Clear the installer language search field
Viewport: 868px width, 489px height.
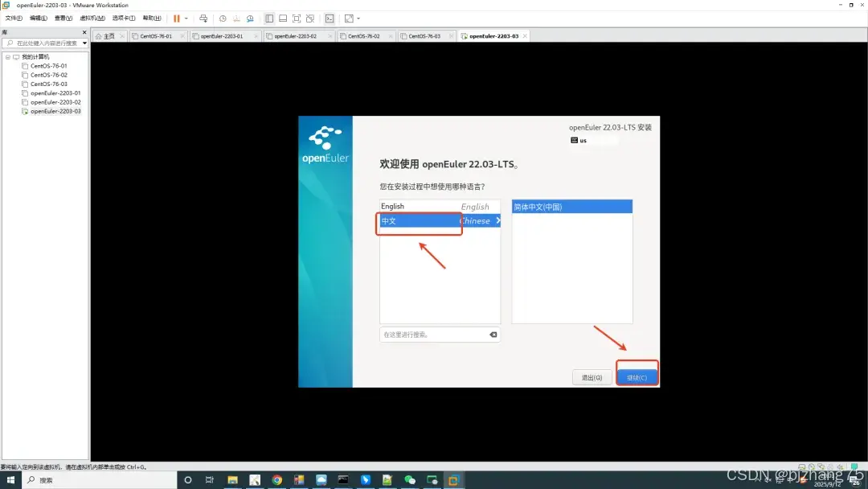493,334
